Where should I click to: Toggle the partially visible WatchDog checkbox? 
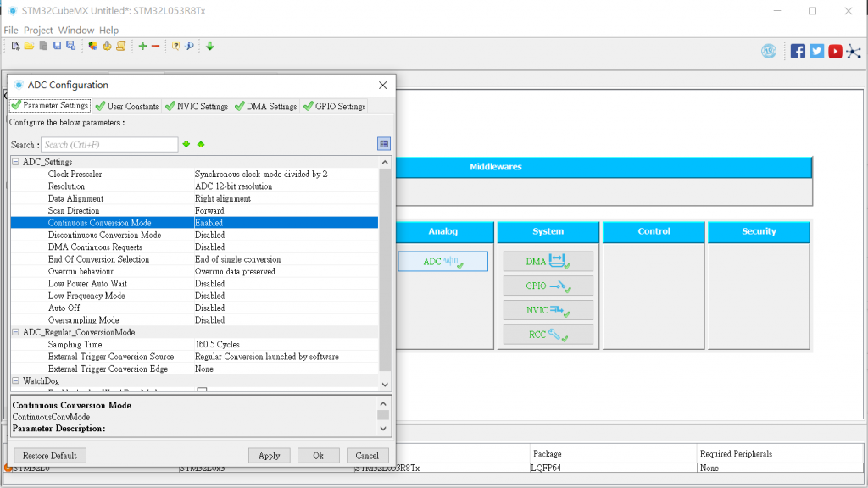click(202, 390)
